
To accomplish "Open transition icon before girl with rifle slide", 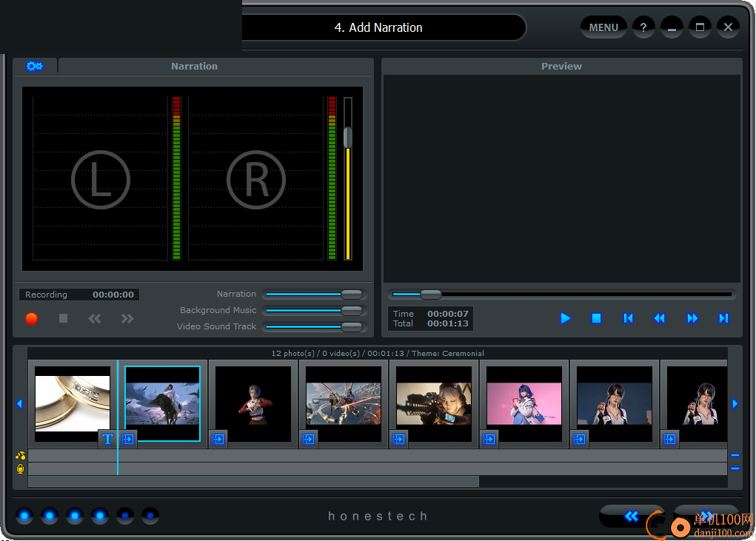I will coord(398,439).
